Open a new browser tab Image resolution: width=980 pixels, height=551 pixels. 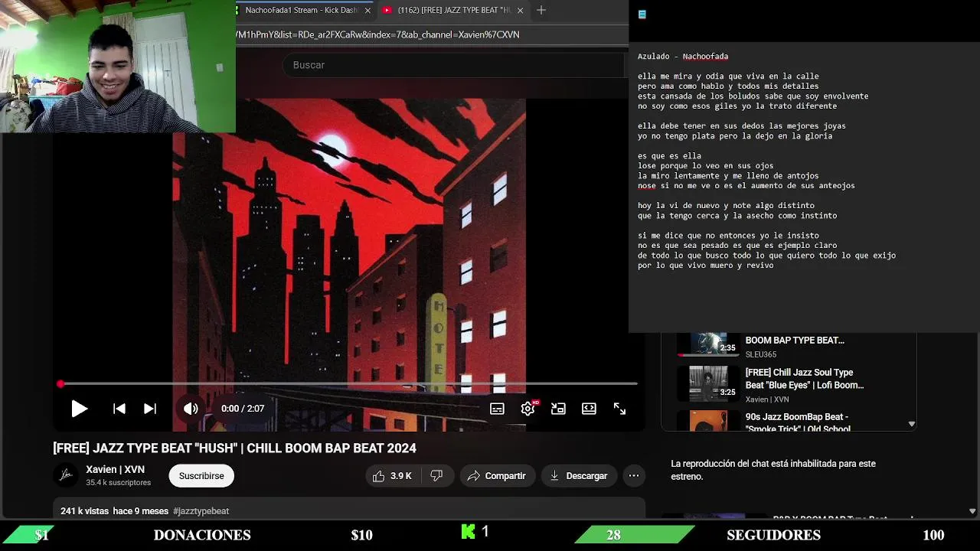click(x=541, y=10)
